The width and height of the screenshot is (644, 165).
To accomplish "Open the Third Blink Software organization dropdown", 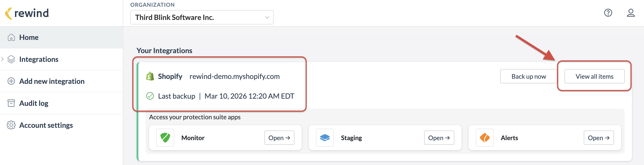I will point(202,17).
